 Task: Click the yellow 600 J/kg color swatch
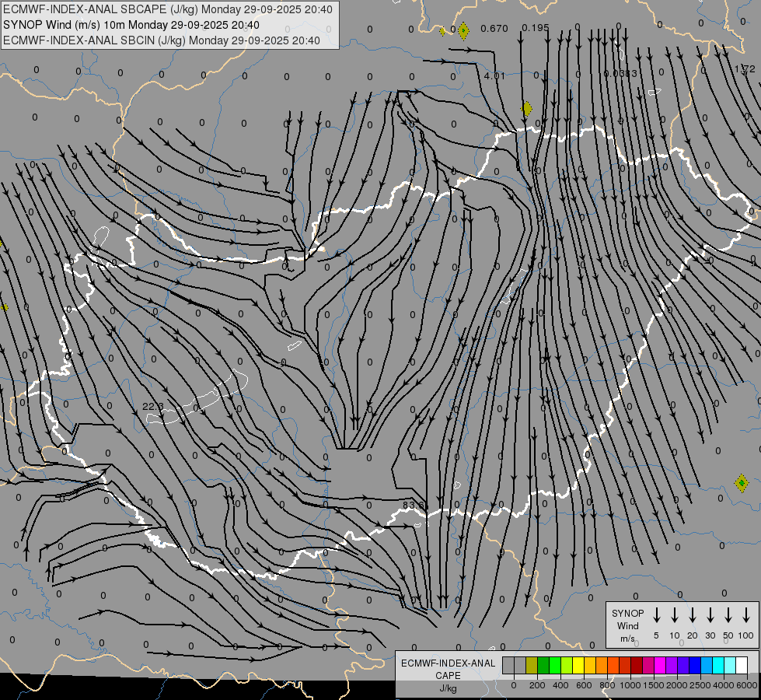point(578,665)
